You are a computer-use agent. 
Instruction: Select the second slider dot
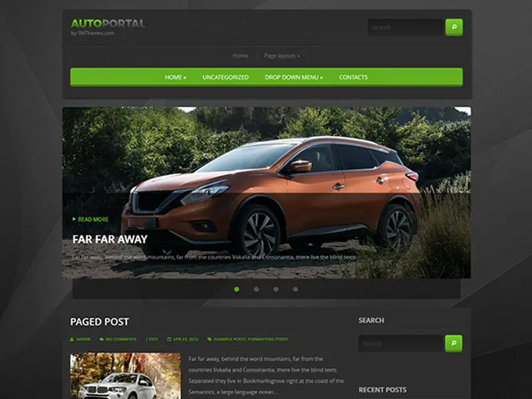[256, 289]
